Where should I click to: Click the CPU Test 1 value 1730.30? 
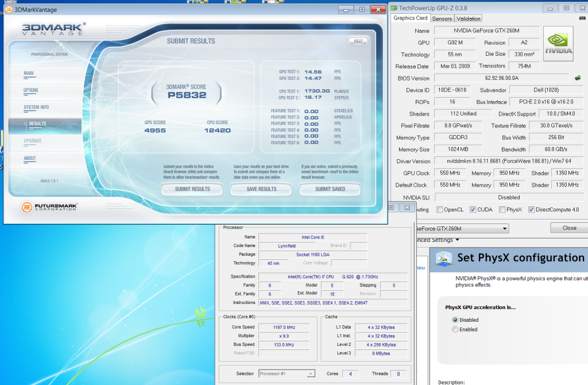(x=317, y=91)
